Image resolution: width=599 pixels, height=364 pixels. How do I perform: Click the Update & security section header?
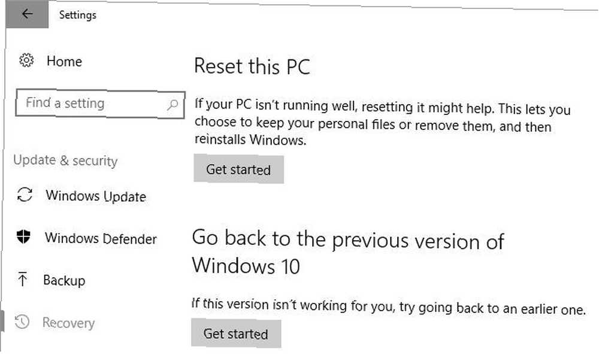tap(65, 160)
